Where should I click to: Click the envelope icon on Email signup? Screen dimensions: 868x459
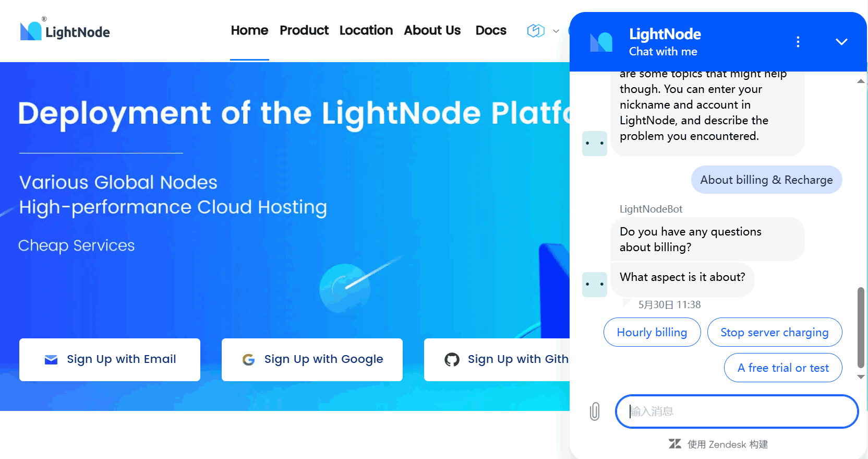click(x=51, y=359)
